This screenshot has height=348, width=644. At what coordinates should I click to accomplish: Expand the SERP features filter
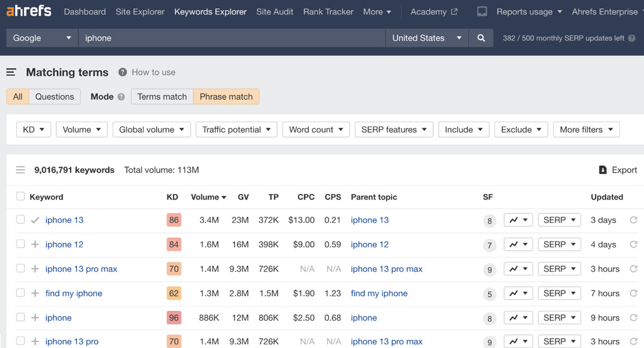(x=394, y=130)
